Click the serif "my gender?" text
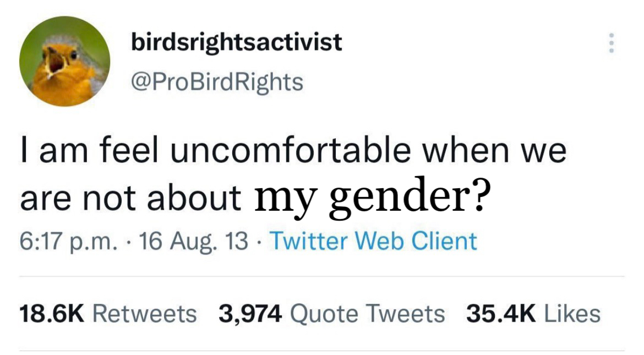Viewport: 644px width, 355px height. click(372, 198)
